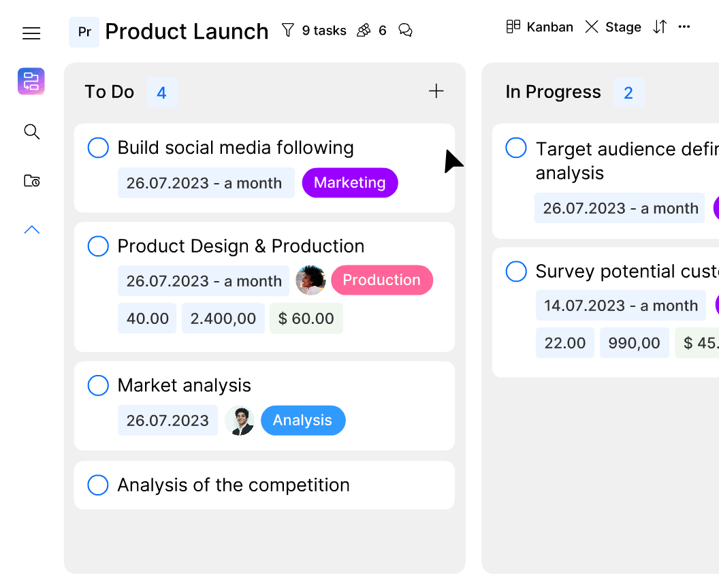719x588 pixels.
Task: Open the Analysis of the competition task
Action: [x=234, y=485]
